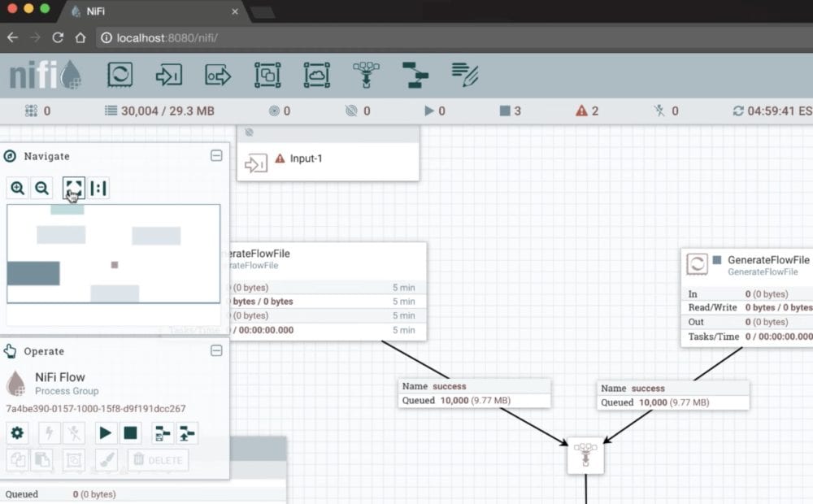Stop the flow using the square stop button
The width and height of the screenshot is (813, 504).
click(x=131, y=433)
